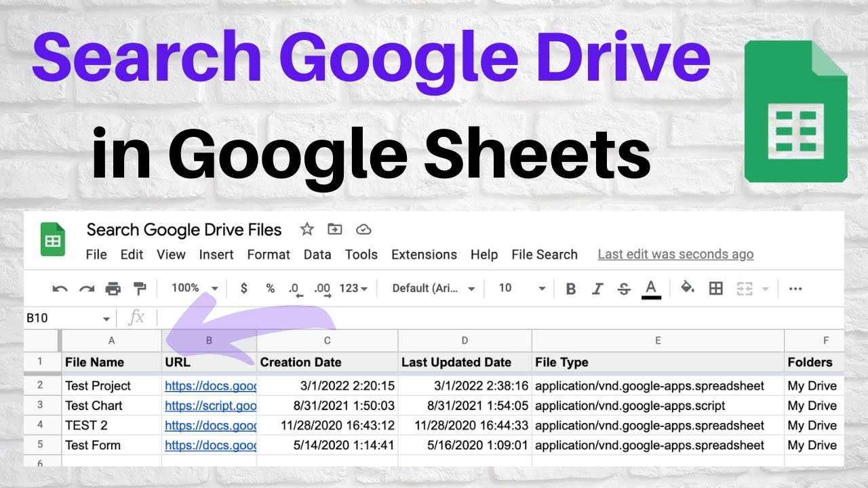Select cell with 11/28/2020 16:44:33
Viewport: 868px width, 488px height.
pyautogui.click(x=465, y=426)
